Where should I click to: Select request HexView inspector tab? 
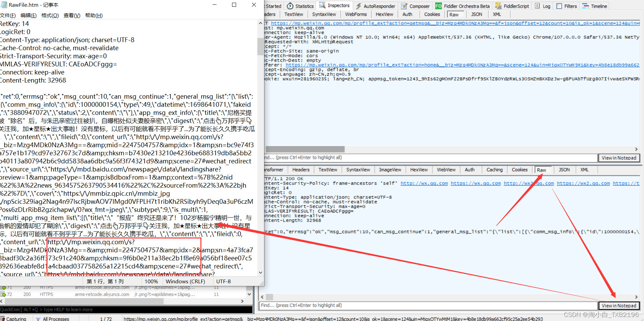pyautogui.click(x=384, y=14)
